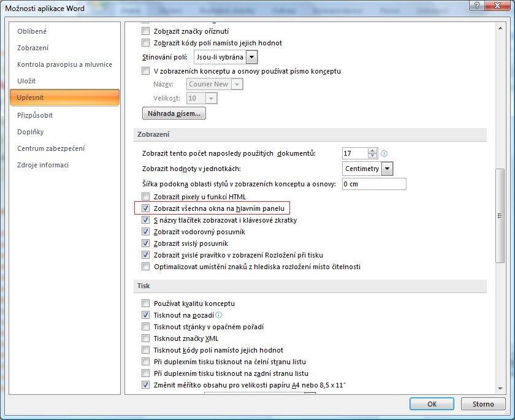Cancel with the Storno button
The height and width of the screenshot is (420, 515).
click(483, 404)
